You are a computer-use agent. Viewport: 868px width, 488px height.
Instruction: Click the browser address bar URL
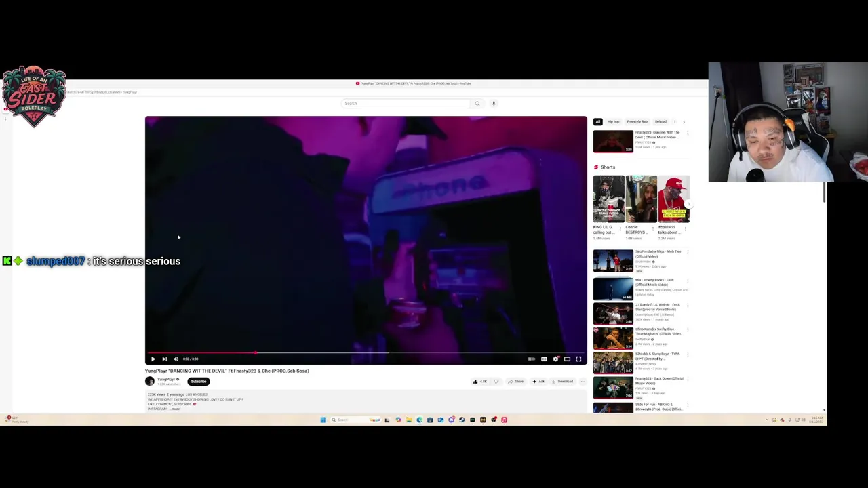[102, 92]
